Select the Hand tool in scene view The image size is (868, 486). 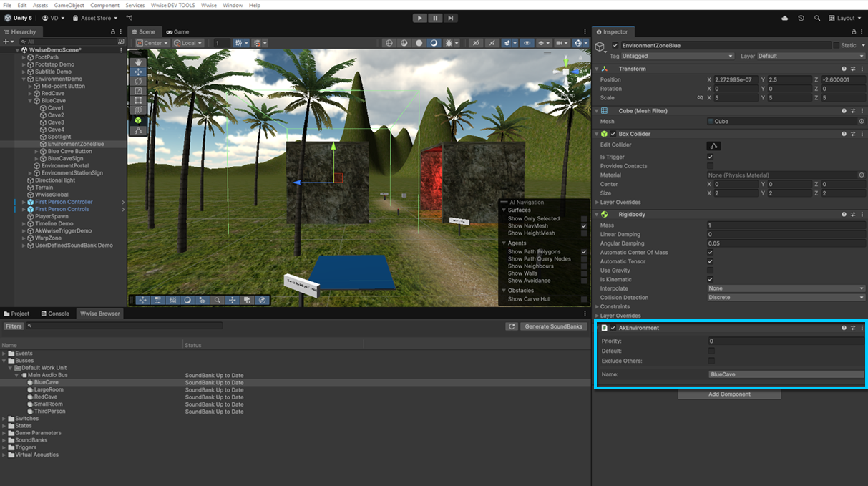click(138, 62)
